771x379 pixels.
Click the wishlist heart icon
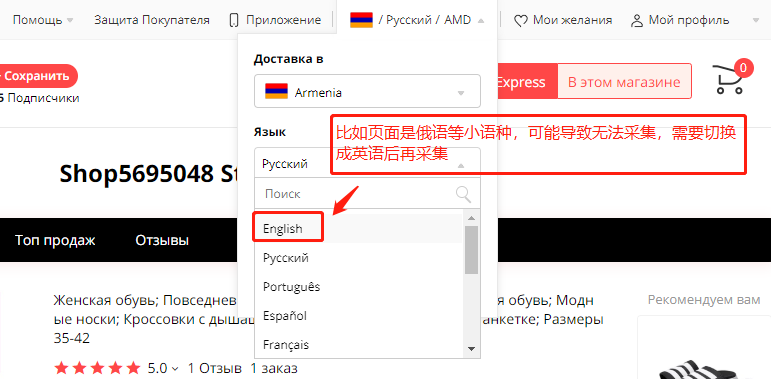(x=521, y=21)
